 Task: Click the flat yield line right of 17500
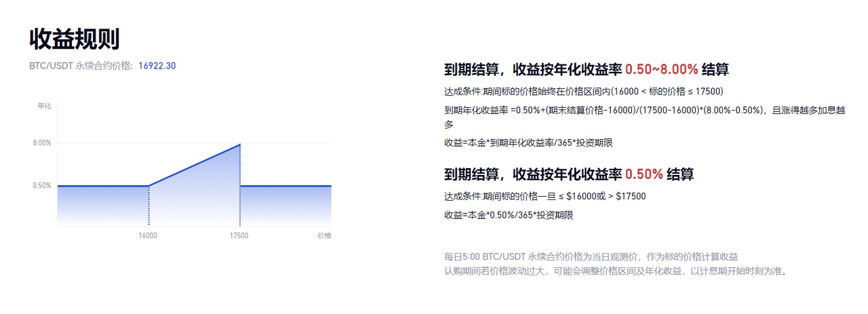click(x=285, y=186)
